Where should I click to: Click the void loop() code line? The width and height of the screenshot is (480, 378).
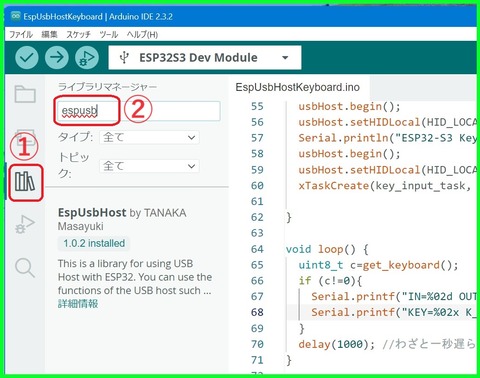pos(327,249)
